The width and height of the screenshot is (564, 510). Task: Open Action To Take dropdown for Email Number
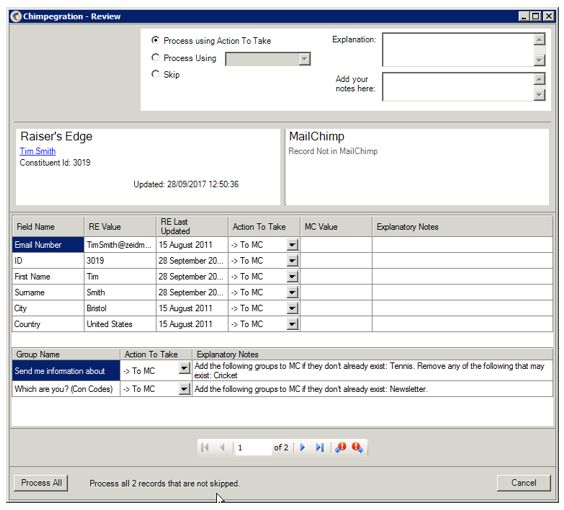tap(292, 245)
